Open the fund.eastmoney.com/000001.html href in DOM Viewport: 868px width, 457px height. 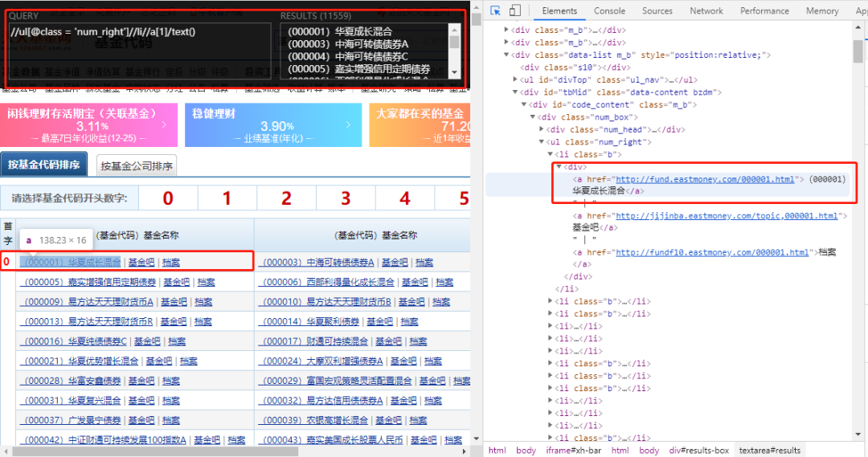pyautogui.click(x=705, y=179)
